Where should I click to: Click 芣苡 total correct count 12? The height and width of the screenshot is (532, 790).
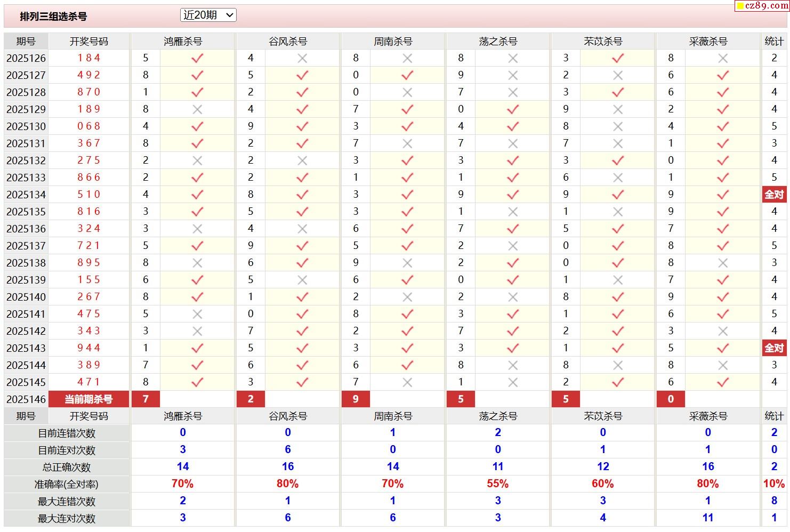click(603, 467)
